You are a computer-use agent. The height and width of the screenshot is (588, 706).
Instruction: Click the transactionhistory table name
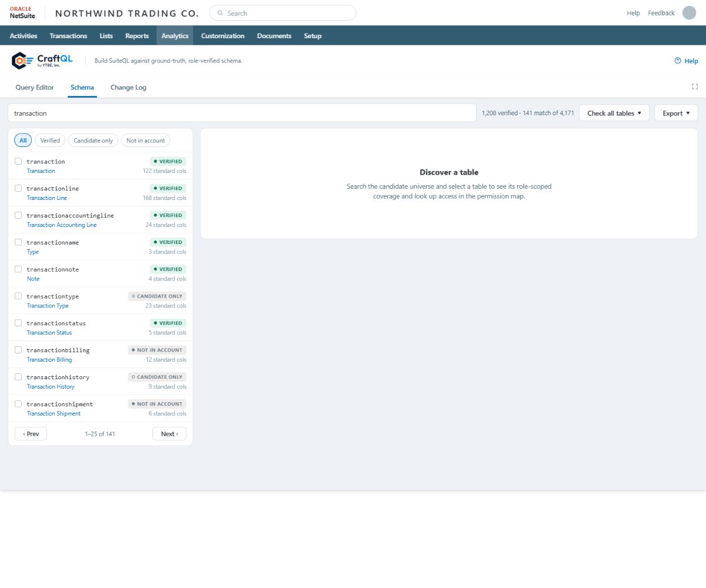pyautogui.click(x=58, y=377)
